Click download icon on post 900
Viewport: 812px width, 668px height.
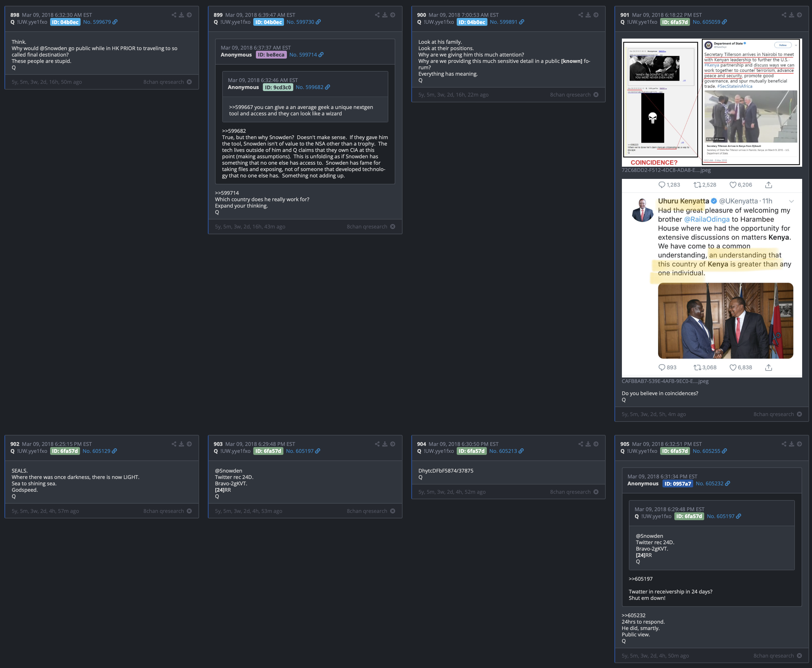588,15
